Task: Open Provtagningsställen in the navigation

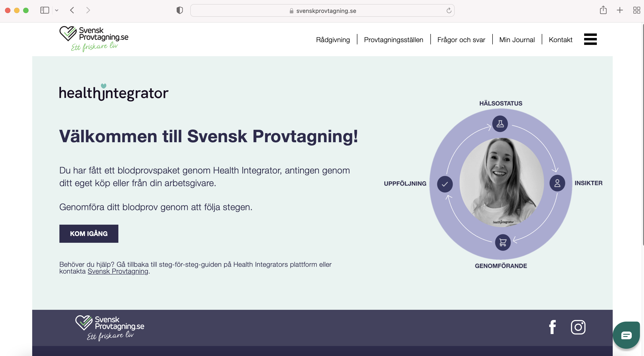Action: tap(393, 40)
